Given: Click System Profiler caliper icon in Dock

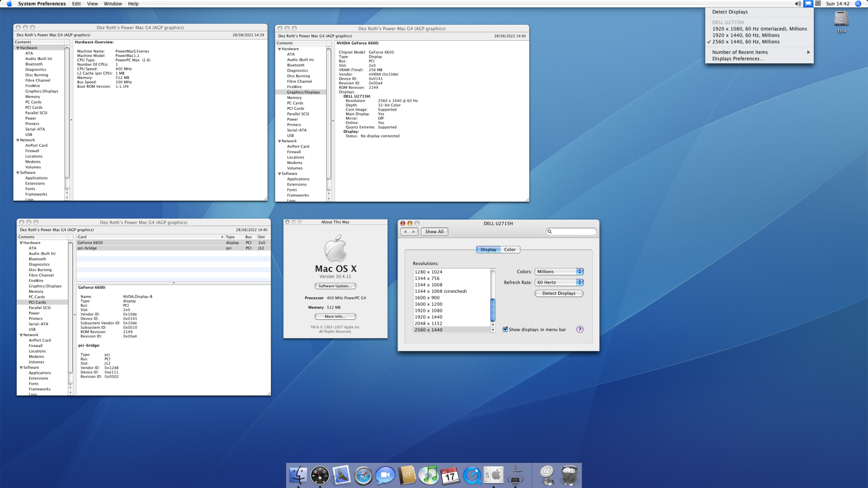Looking at the screenshot, I should point(515,475).
